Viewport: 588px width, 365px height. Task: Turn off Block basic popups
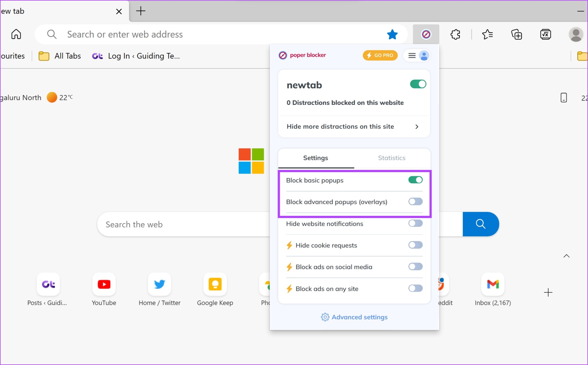(x=415, y=180)
